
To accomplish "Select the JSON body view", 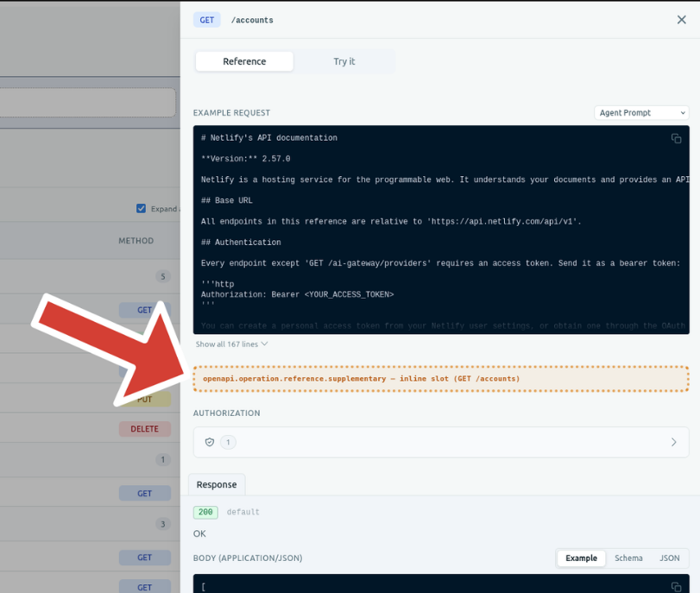I will point(669,558).
